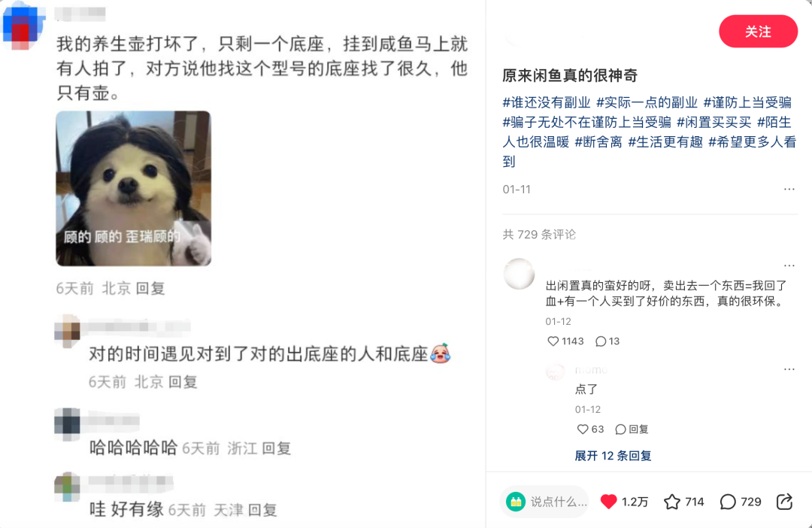Image resolution: width=812 pixels, height=528 pixels.
Task: Open comments via the speech bubble showing 729
Action: pyautogui.click(x=728, y=502)
